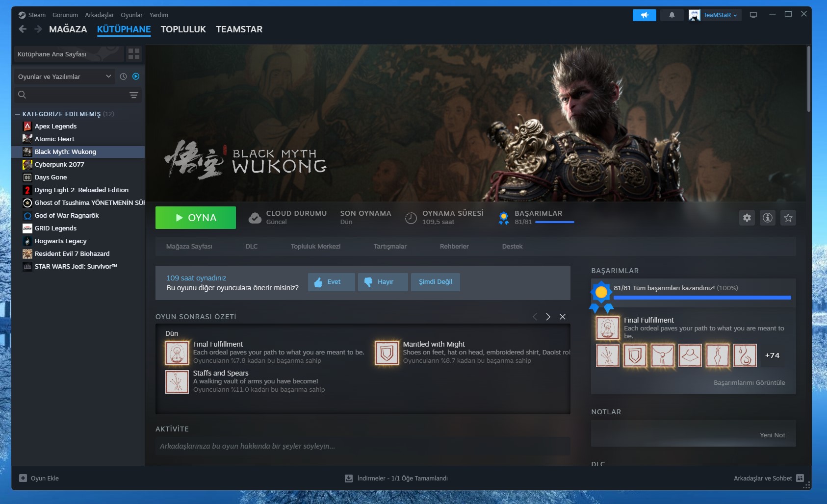Open Tartışmalar link

point(390,246)
